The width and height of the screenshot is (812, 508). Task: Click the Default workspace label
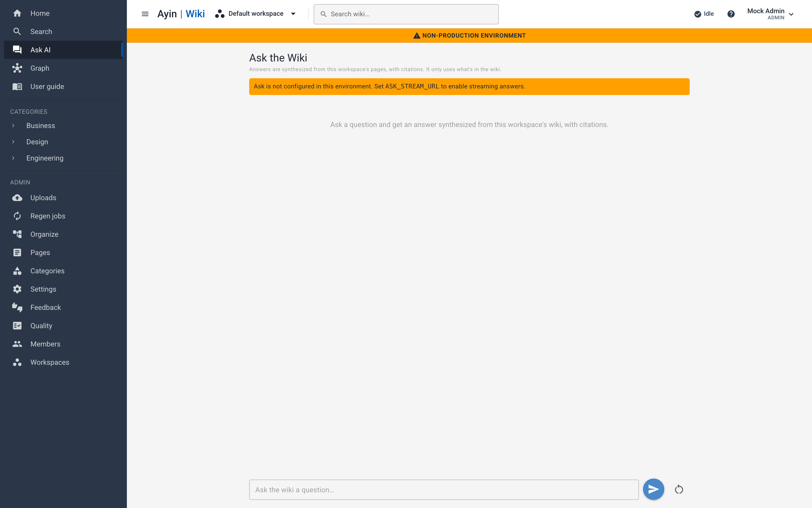pos(256,14)
